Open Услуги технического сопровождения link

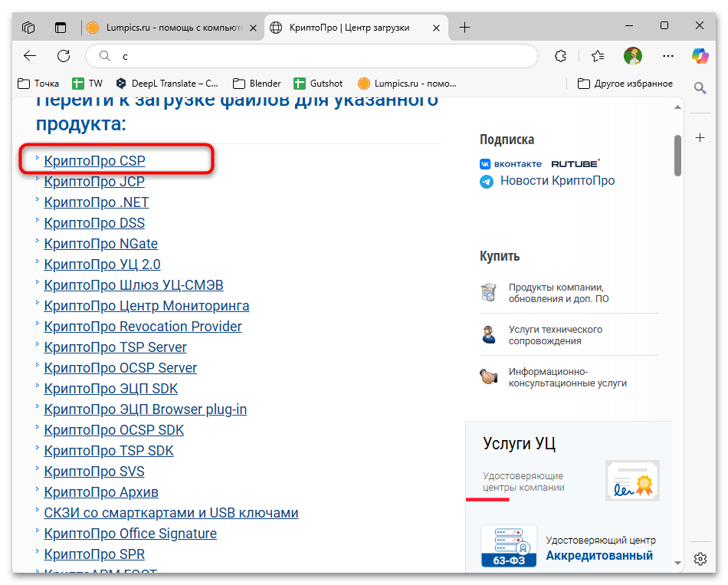(x=556, y=336)
